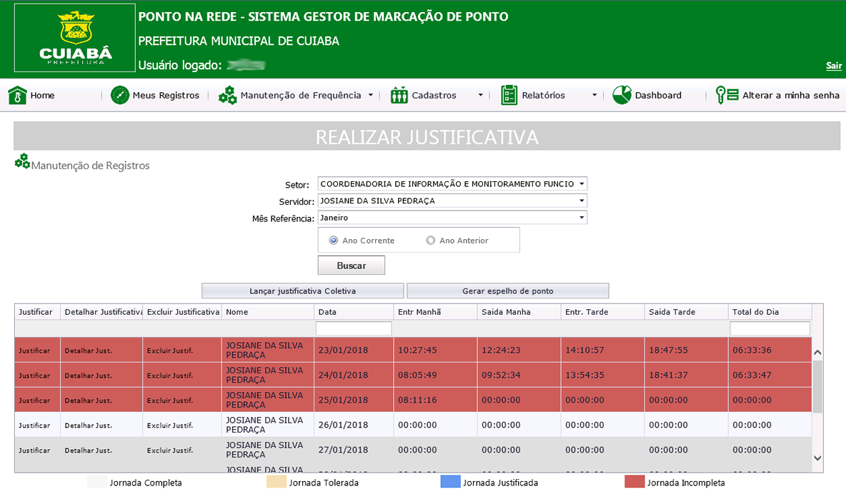Click the Alterar a minha senha key icon
The height and width of the screenshot is (504, 846).
point(727,96)
